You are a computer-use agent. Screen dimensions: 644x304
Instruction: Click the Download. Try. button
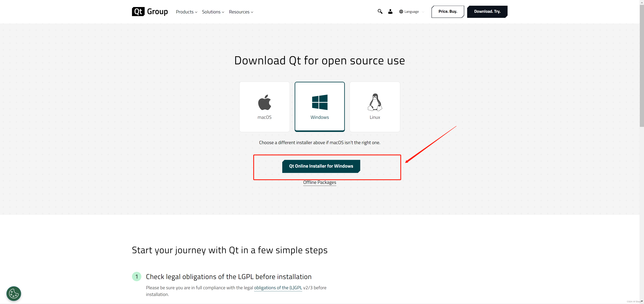click(487, 12)
